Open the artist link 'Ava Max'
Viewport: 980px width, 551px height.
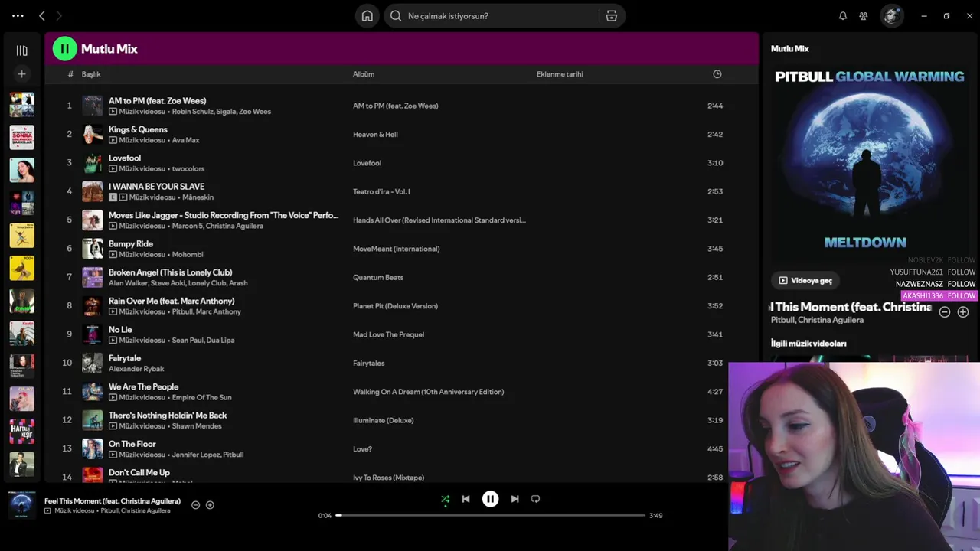pos(185,140)
